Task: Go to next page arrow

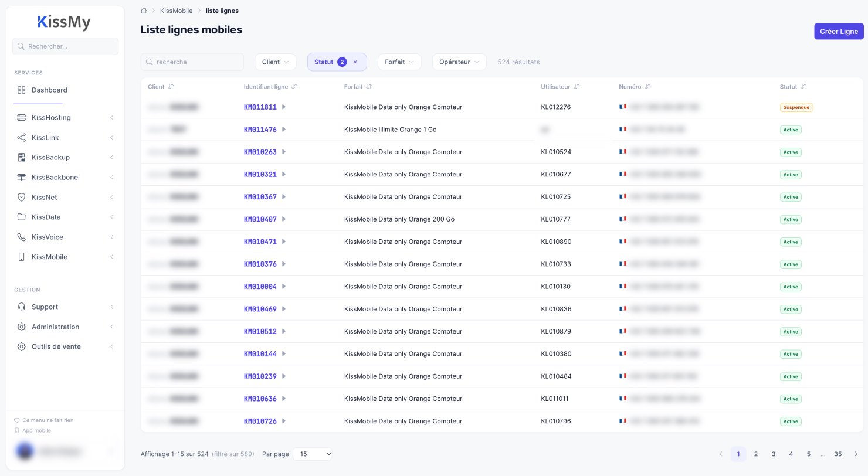Action: click(x=856, y=454)
